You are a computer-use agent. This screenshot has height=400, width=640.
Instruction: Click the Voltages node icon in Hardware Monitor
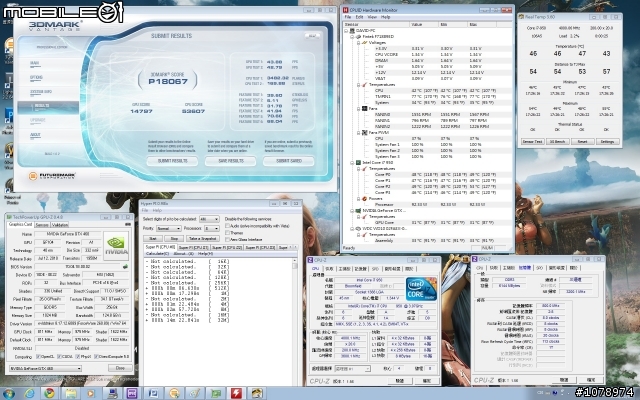point(365,42)
